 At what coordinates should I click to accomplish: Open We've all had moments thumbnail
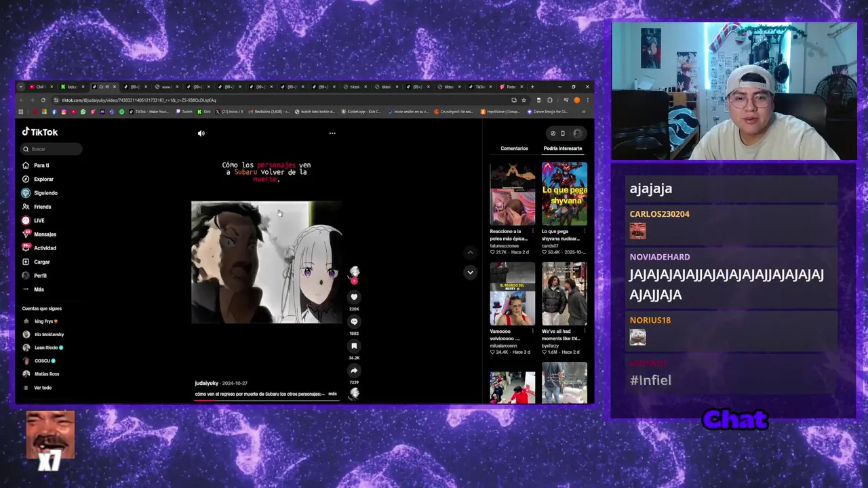(x=564, y=293)
